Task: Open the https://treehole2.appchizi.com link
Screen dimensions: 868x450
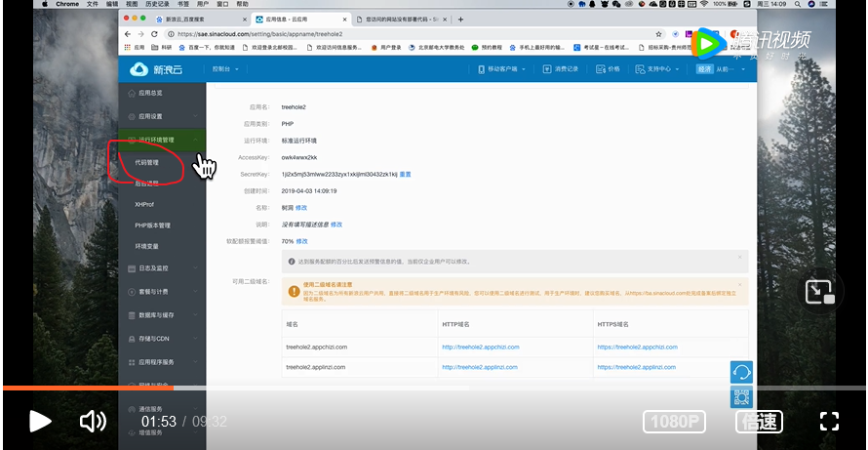Action: coord(637,347)
